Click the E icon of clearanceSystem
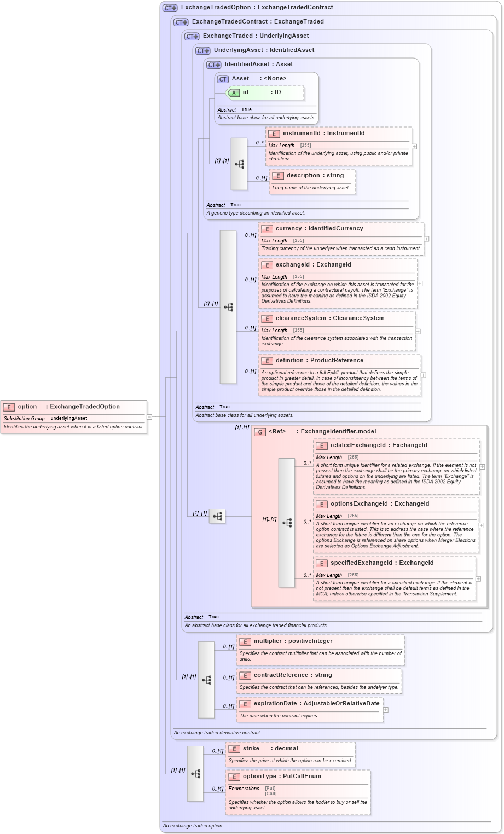This screenshot has width=504, height=834. (267, 318)
